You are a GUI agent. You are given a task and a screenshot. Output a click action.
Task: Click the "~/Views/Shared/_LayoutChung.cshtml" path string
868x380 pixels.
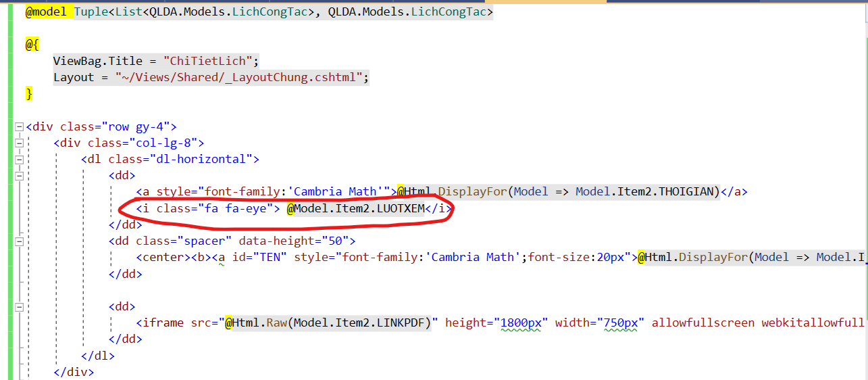click(x=239, y=77)
